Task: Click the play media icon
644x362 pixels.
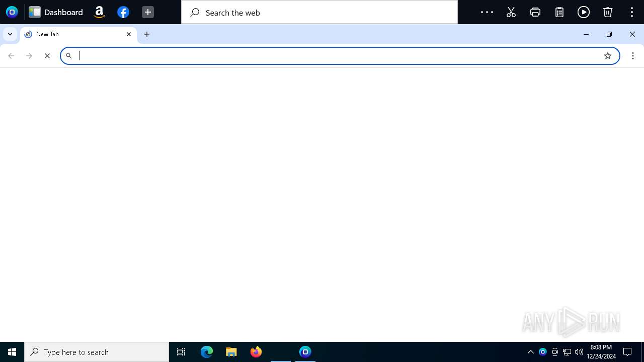Action: [584, 12]
